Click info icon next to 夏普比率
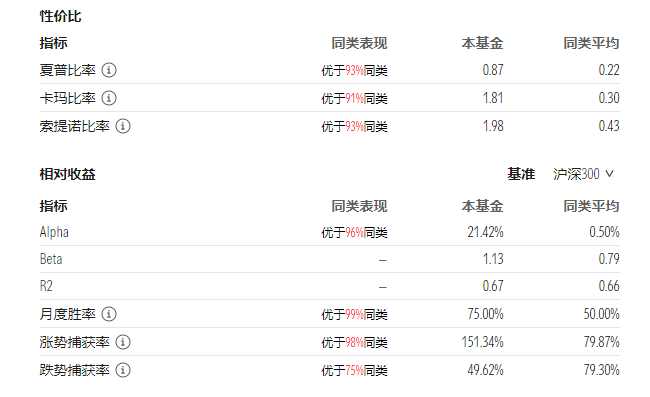The width and height of the screenshot is (650, 397). click(x=109, y=70)
